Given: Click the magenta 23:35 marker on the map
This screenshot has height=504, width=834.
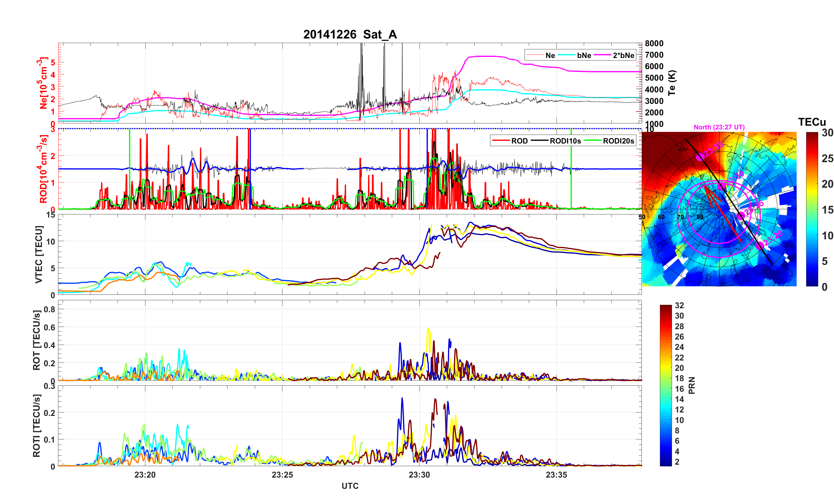Looking at the screenshot, I should 700,157.
